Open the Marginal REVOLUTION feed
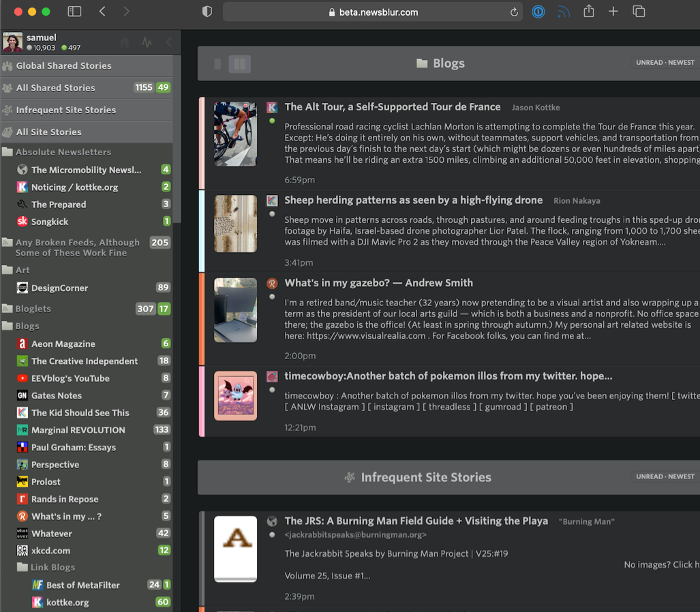The height and width of the screenshot is (612, 700). 78,430
